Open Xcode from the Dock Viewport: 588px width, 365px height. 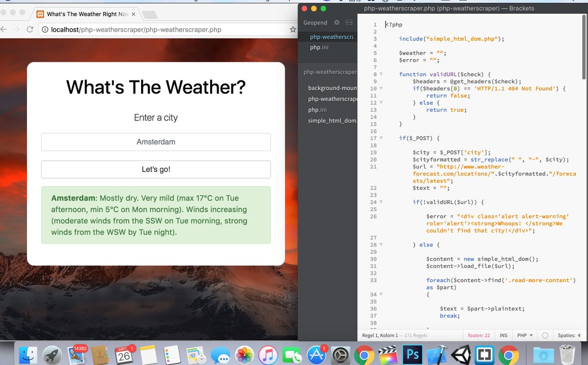pos(436,355)
